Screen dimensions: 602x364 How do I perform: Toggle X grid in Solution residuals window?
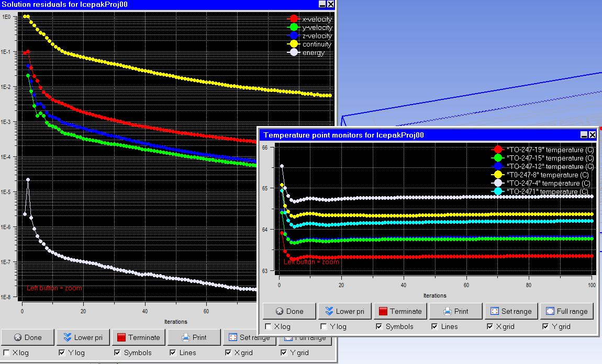(x=228, y=352)
